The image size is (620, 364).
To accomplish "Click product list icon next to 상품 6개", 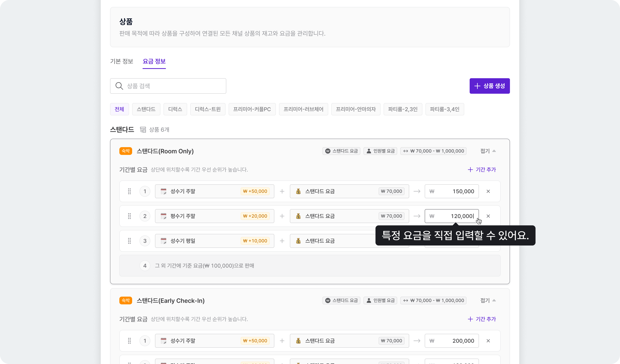I will [x=143, y=130].
